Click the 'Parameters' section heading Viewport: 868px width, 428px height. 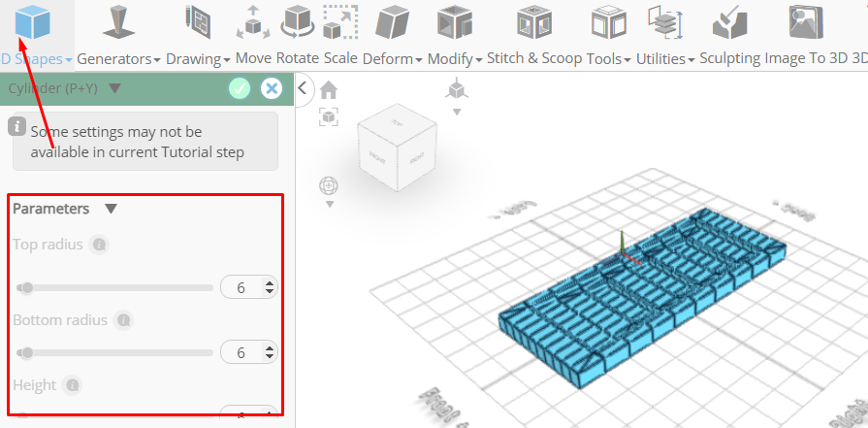(x=51, y=209)
